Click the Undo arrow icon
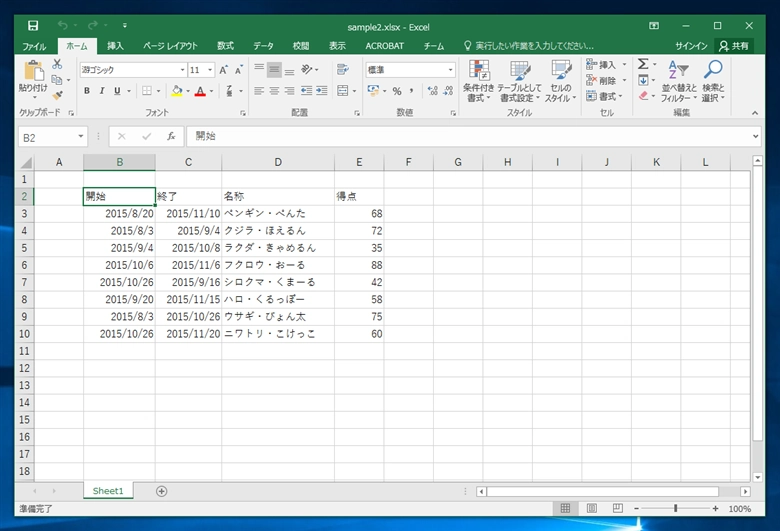 point(63,25)
